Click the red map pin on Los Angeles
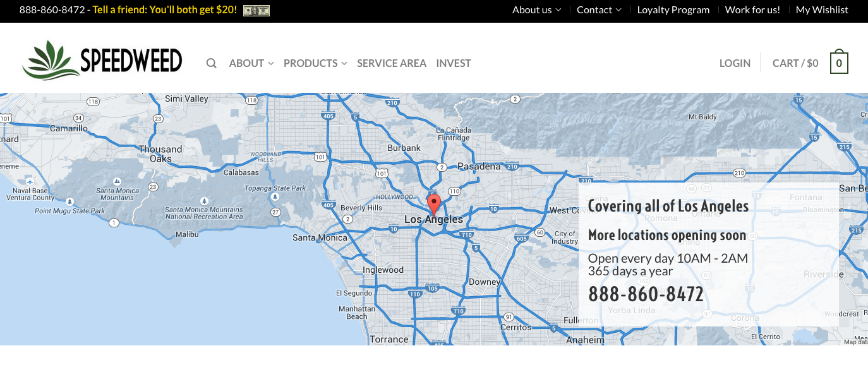Image resolution: width=868 pixels, height=377 pixels. [x=433, y=205]
